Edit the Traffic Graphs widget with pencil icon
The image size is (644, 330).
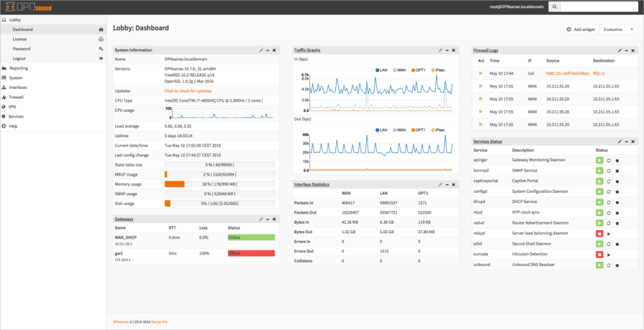click(440, 50)
